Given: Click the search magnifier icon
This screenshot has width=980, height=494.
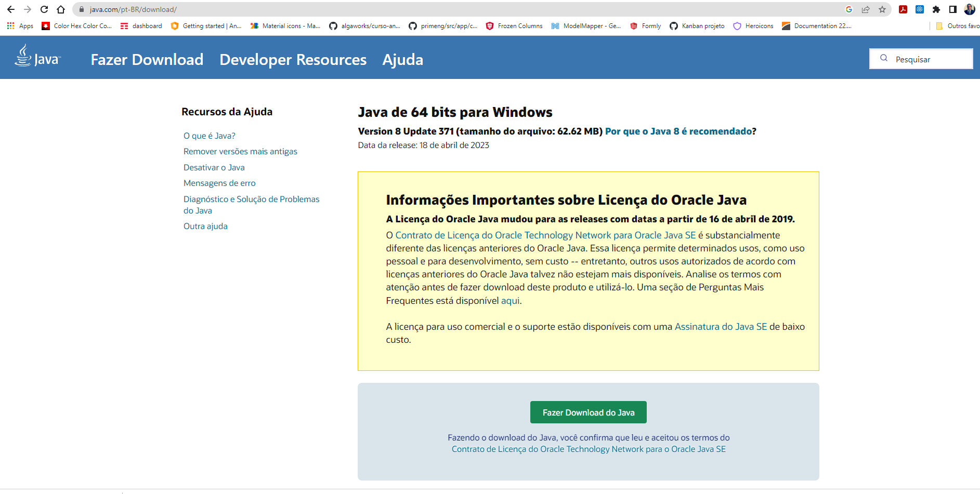Looking at the screenshot, I should [x=883, y=58].
